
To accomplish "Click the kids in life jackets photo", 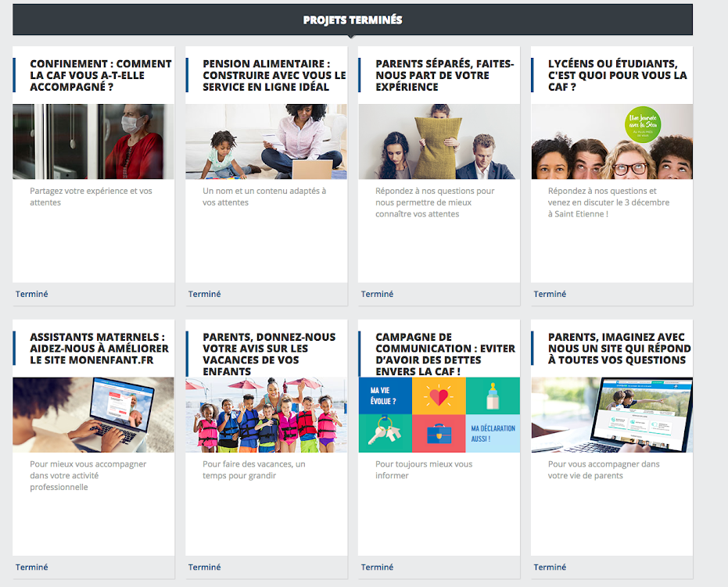I will point(266,415).
